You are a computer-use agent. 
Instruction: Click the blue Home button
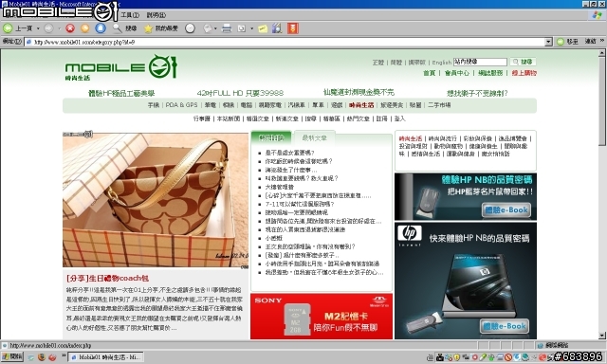[101, 28]
